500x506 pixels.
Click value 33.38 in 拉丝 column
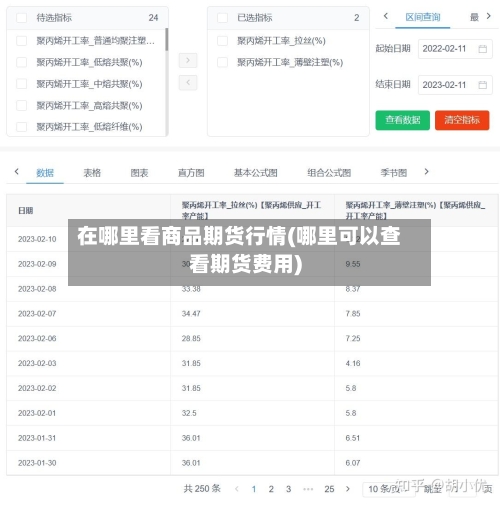click(191, 289)
